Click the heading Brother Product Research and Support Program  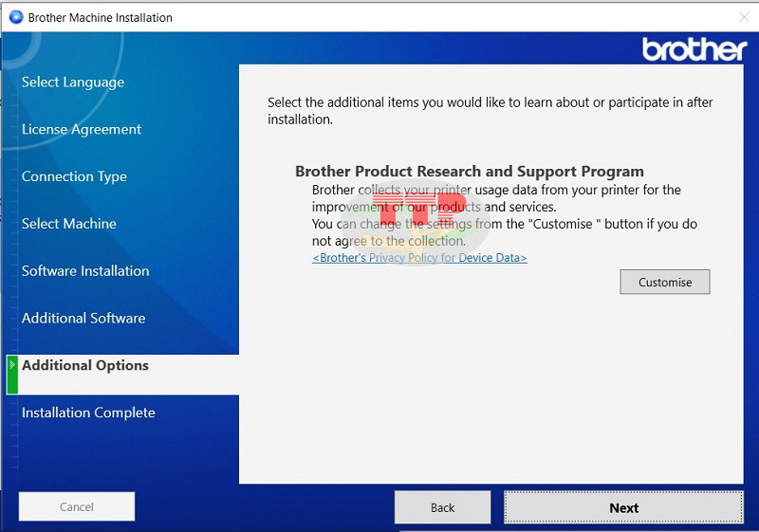(470, 172)
